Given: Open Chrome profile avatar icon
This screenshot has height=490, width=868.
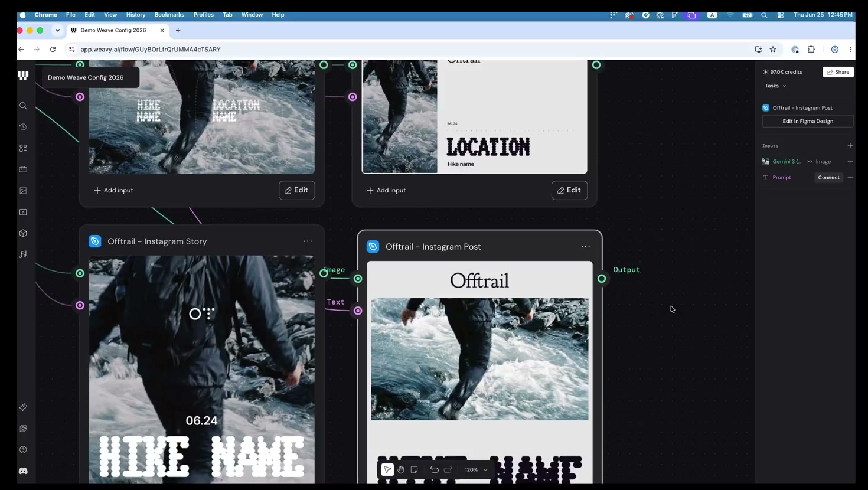Looking at the screenshot, I should 835,49.
